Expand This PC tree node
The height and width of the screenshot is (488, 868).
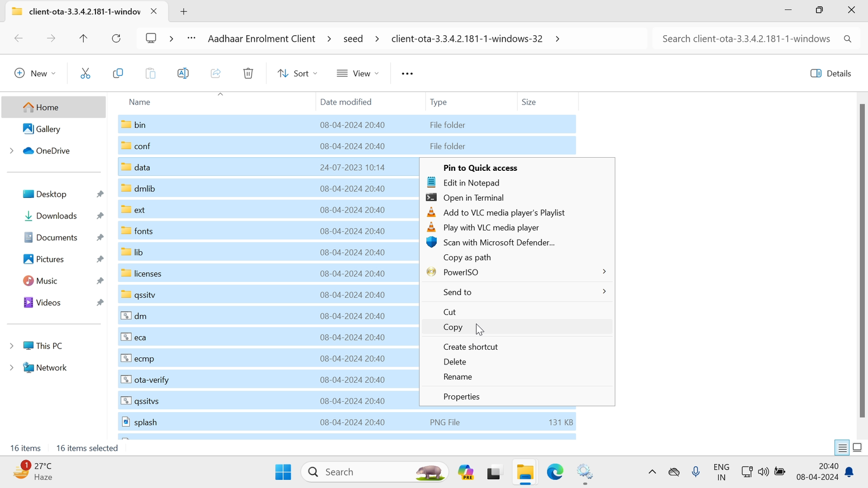[11, 346]
